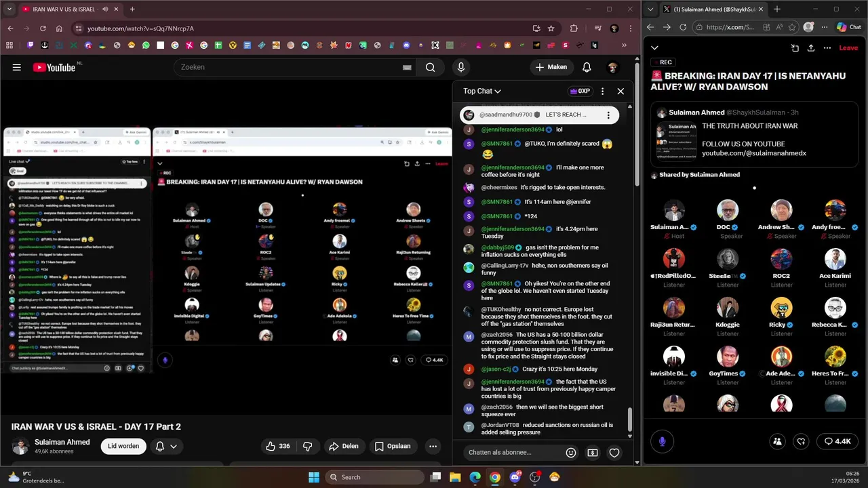Viewport: 868px width, 488px height.
Task: Open the emoji picker in chat box
Action: point(571,453)
